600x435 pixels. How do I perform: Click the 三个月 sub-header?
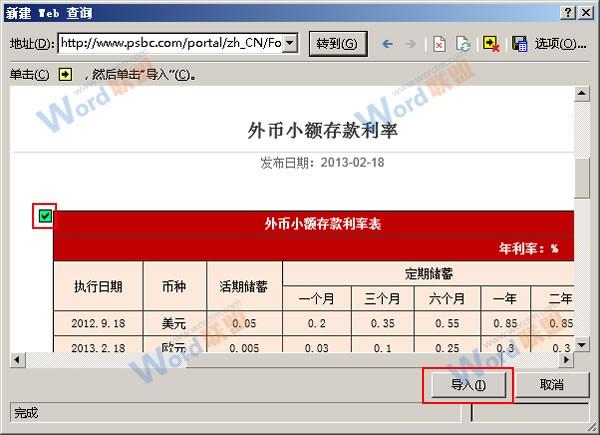pyautogui.click(x=382, y=298)
